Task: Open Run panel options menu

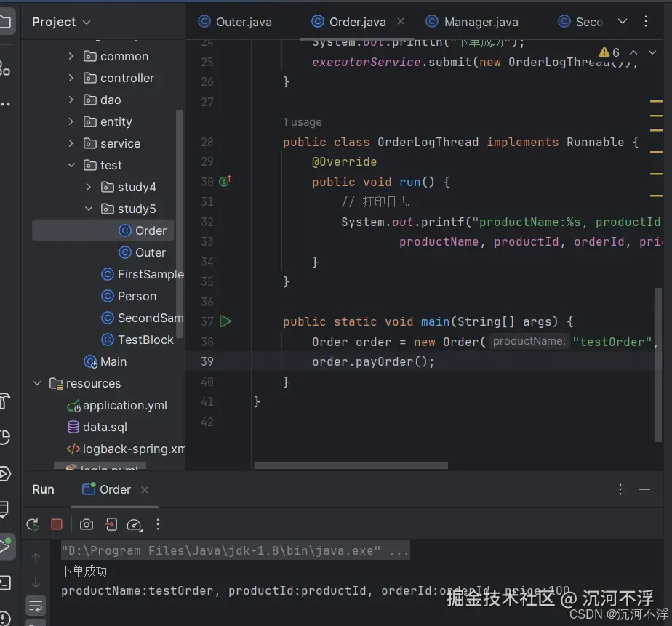Action: click(620, 489)
